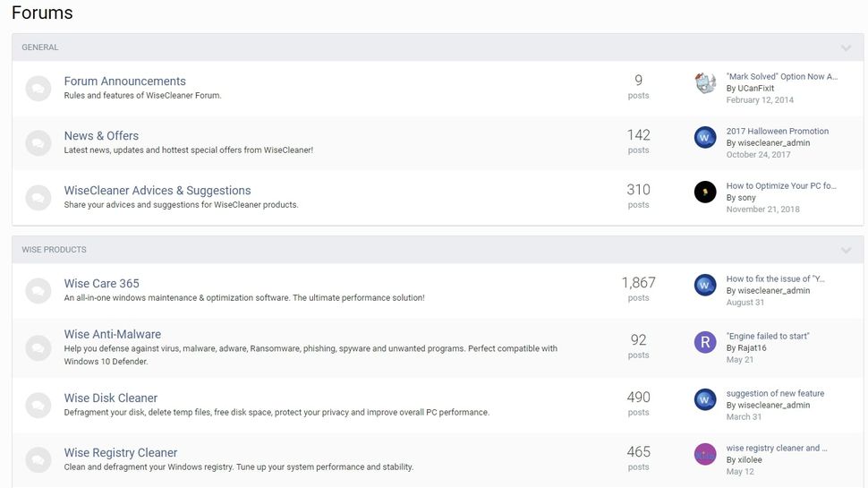The width and height of the screenshot is (868, 488).
Task: Click Rajat16's purple R avatar
Action: (705, 341)
